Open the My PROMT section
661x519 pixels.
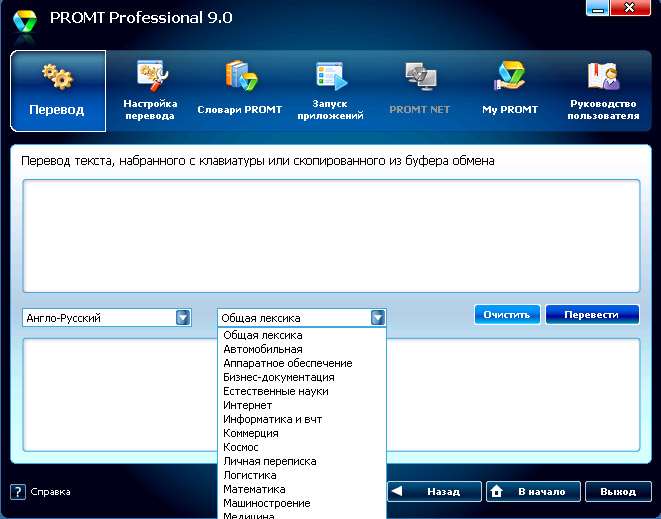coord(510,89)
